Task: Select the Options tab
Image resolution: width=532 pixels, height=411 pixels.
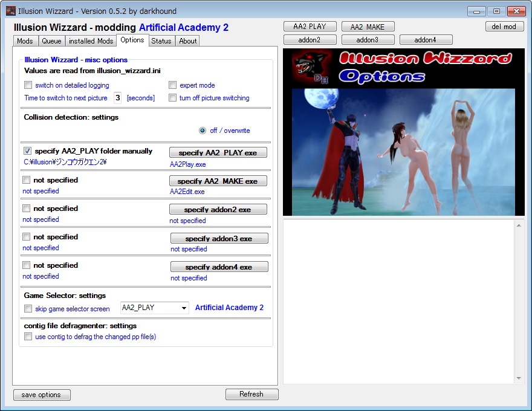Action: click(x=132, y=40)
